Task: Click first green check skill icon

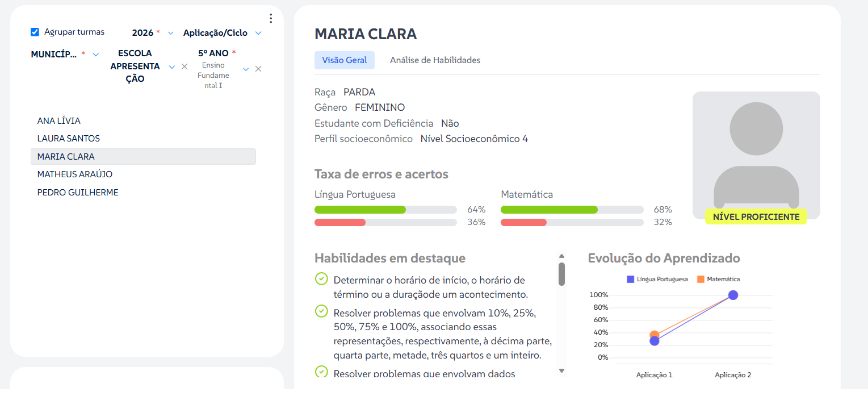Action: coord(321,279)
